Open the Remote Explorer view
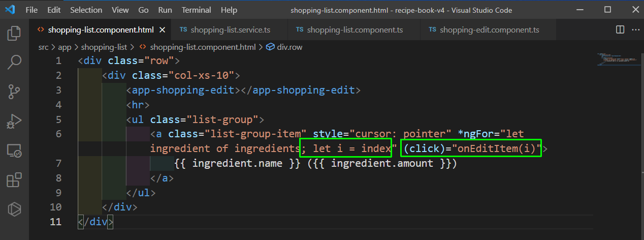Screen dimensions: 644x240 [14, 151]
